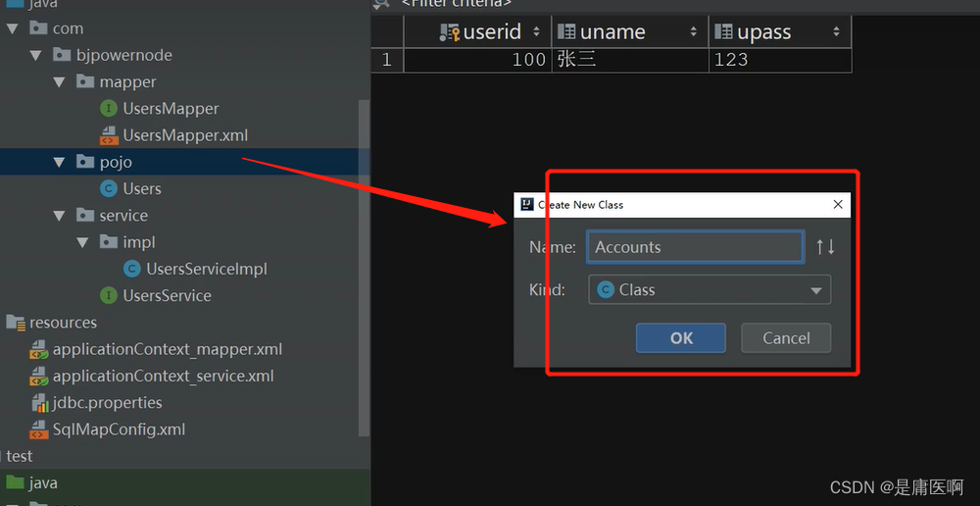Click the up-down arrows icon beside Name

tap(825, 247)
